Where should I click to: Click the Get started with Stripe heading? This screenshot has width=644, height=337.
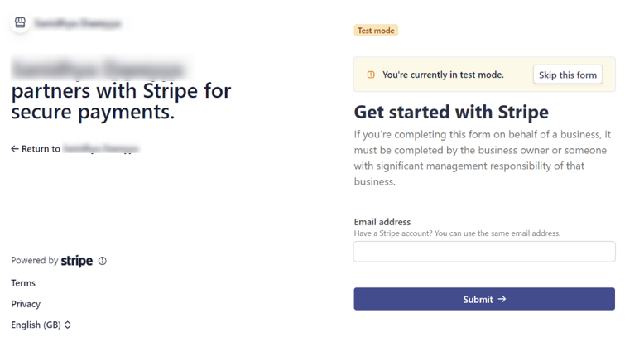tap(451, 112)
